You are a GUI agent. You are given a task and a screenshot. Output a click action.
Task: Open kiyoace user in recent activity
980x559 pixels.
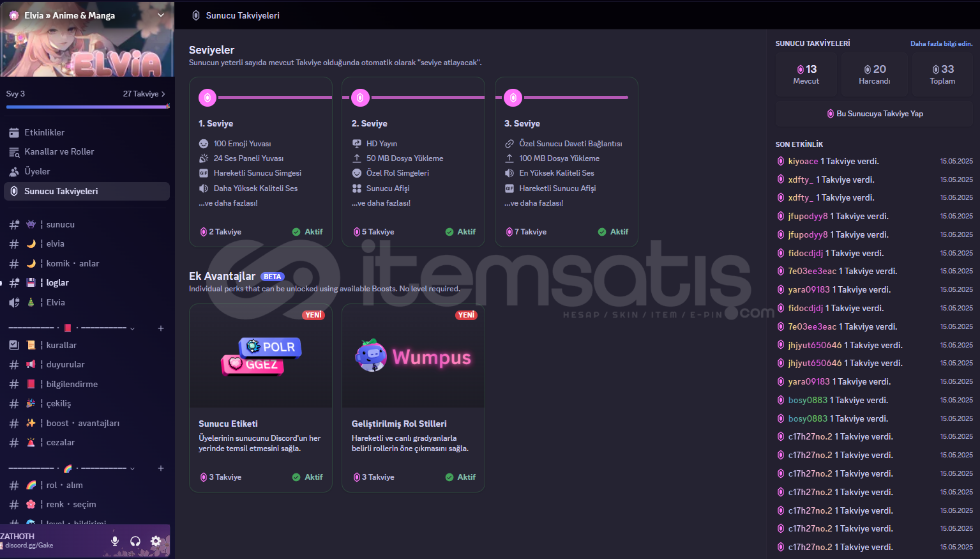803,161
